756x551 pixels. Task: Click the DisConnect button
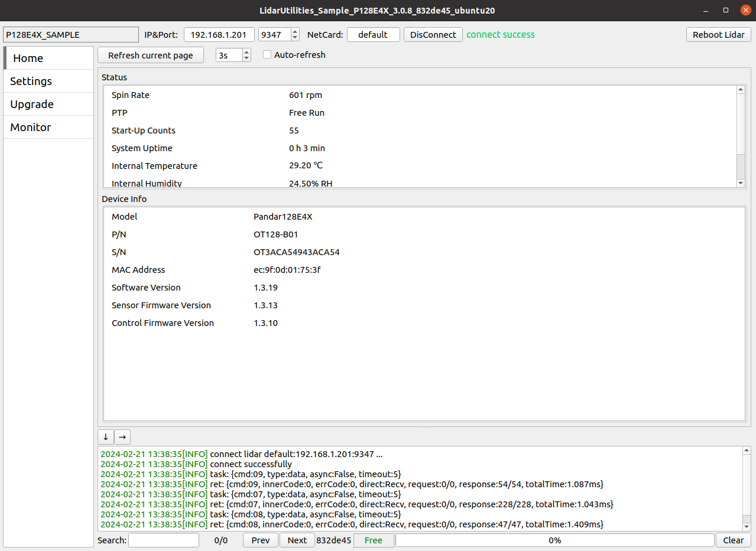tap(433, 34)
